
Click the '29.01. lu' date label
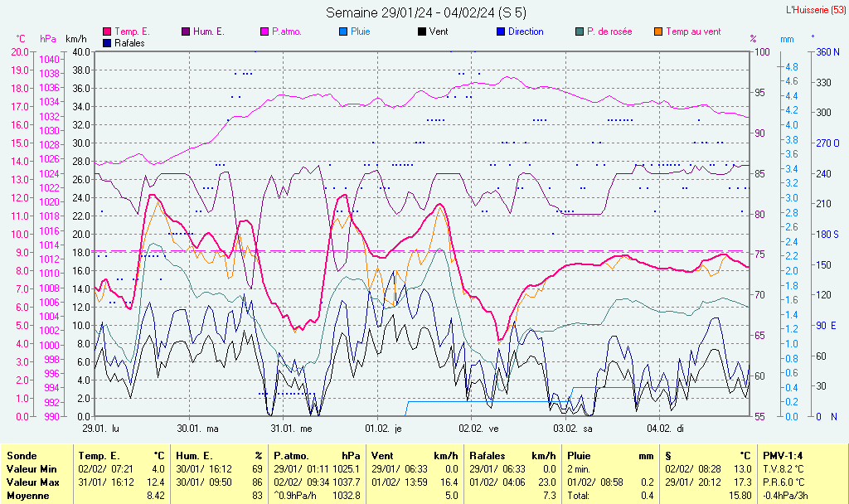pos(101,429)
